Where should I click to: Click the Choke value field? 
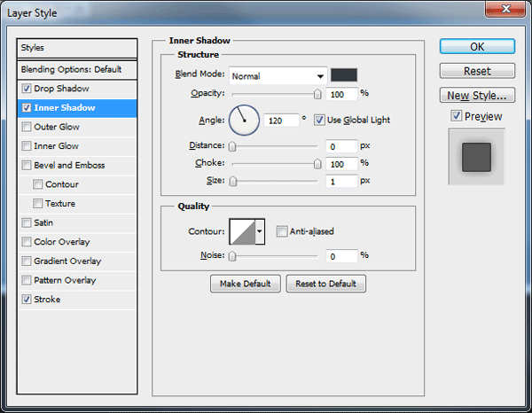point(341,164)
